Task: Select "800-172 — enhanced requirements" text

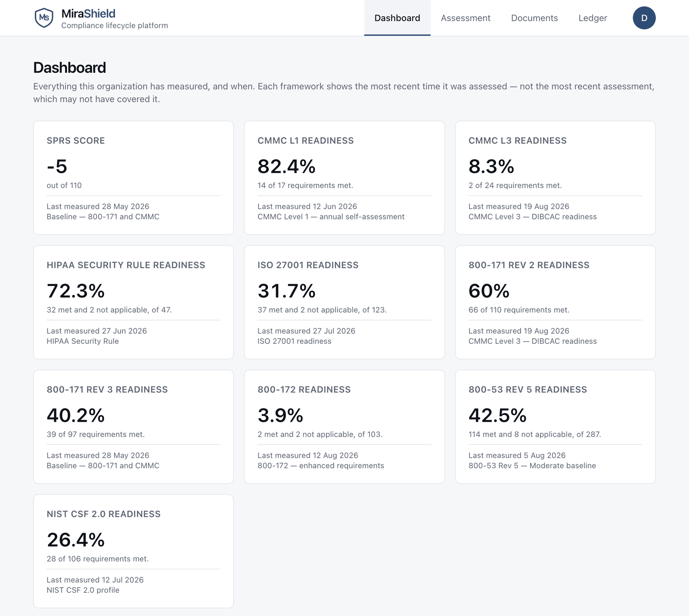Action: 321,466
